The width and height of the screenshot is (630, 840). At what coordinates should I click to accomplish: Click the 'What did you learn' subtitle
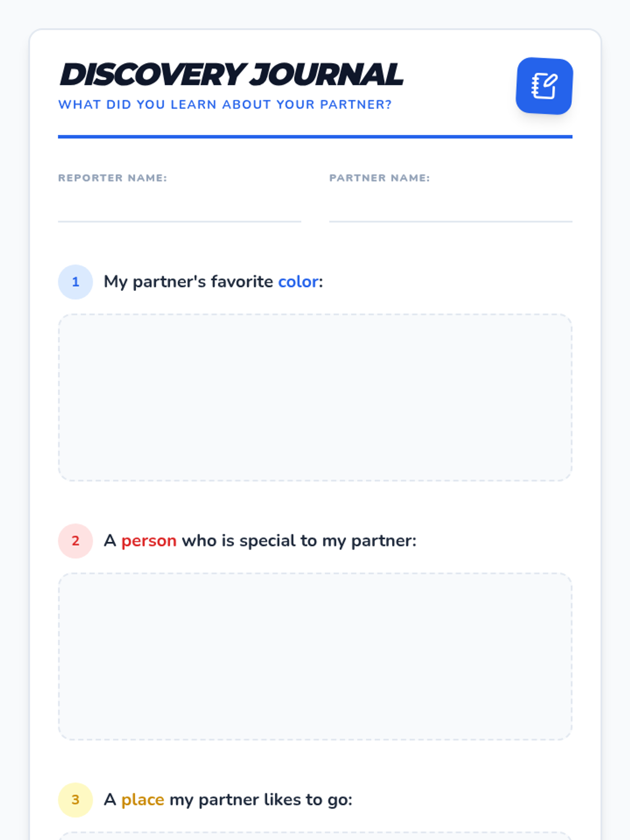225,104
